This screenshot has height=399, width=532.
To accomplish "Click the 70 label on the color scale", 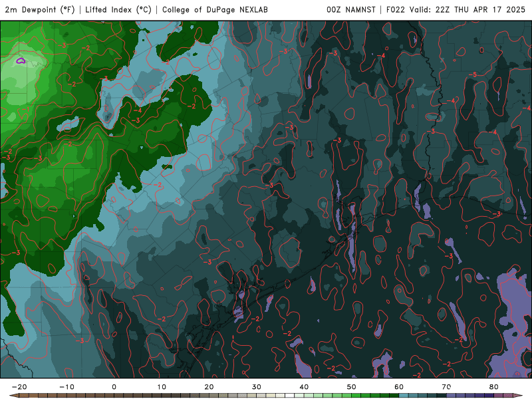I will click(446, 387).
